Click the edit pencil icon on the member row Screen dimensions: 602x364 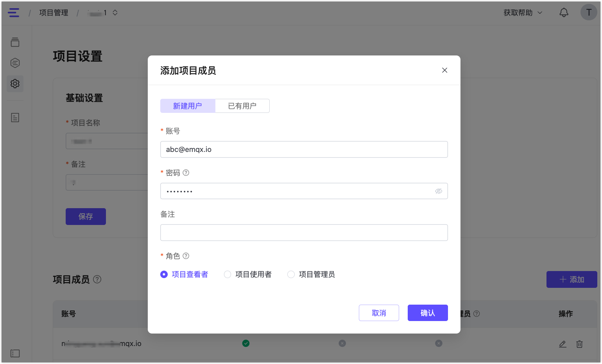[563, 344]
